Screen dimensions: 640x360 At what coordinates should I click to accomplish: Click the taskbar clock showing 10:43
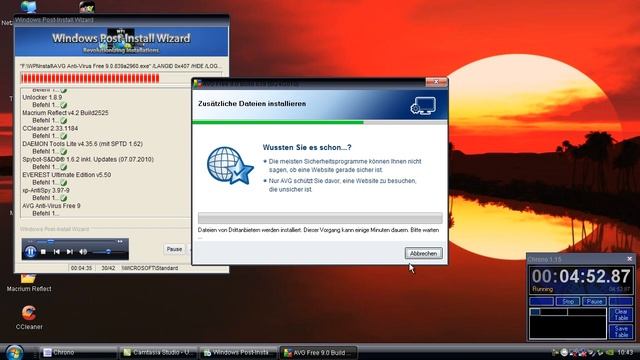coord(625,352)
